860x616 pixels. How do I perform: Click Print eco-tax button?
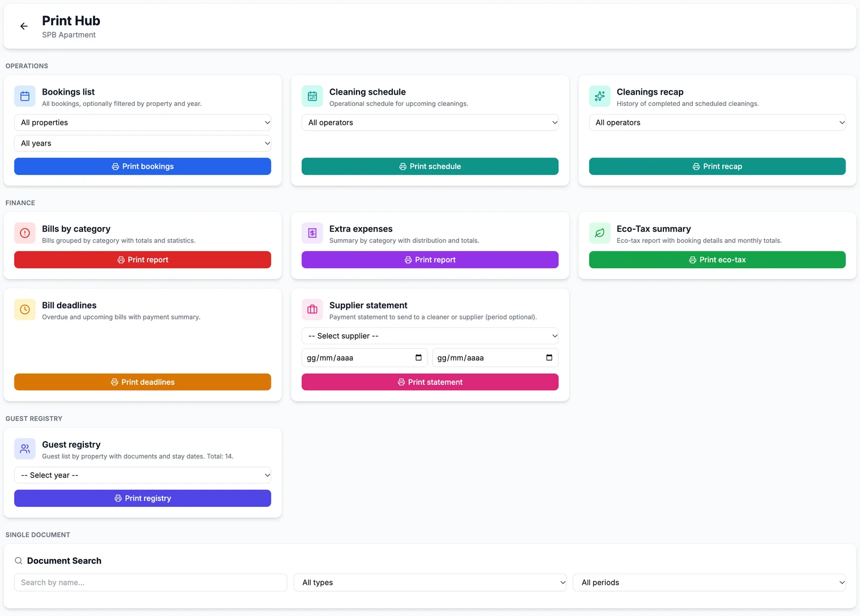tap(717, 260)
